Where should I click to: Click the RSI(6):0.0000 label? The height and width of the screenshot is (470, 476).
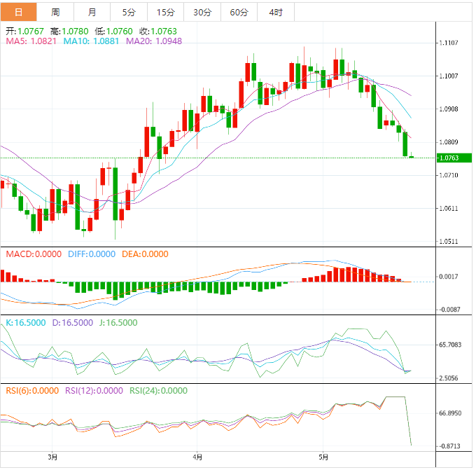click(32, 391)
